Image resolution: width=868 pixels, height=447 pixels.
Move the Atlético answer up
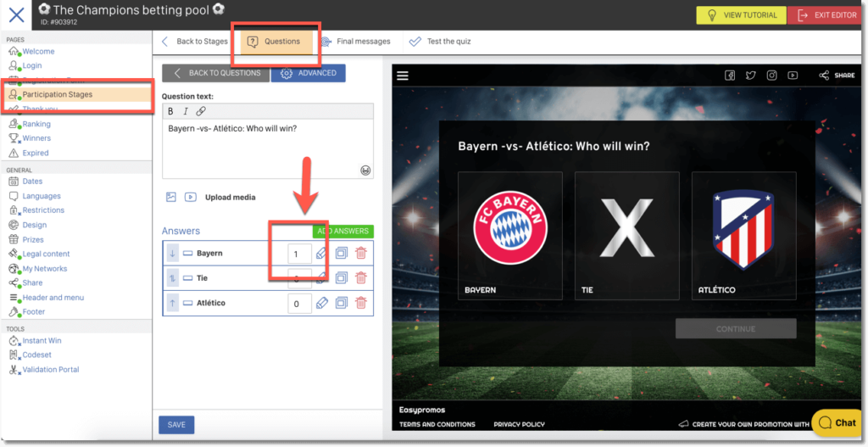pos(172,303)
